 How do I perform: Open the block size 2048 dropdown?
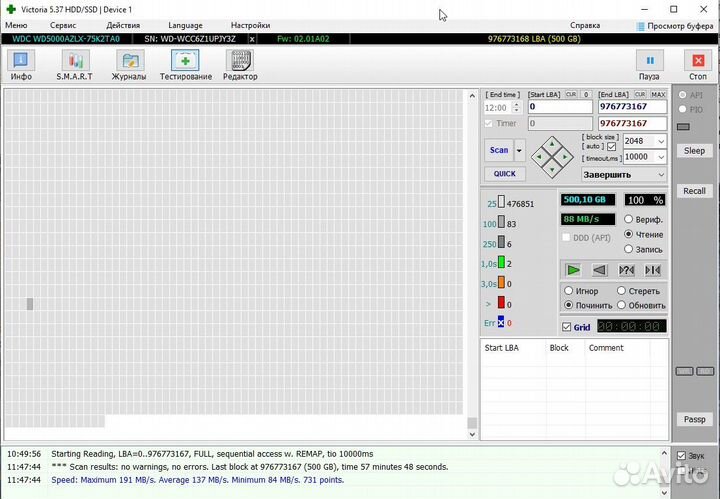tap(661, 141)
